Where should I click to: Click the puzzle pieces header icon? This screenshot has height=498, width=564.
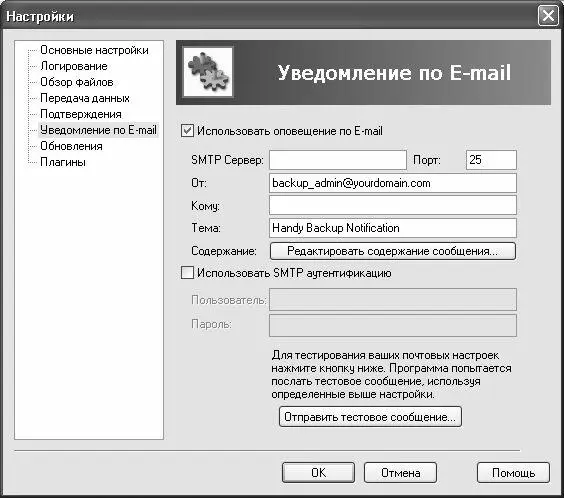coord(208,72)
